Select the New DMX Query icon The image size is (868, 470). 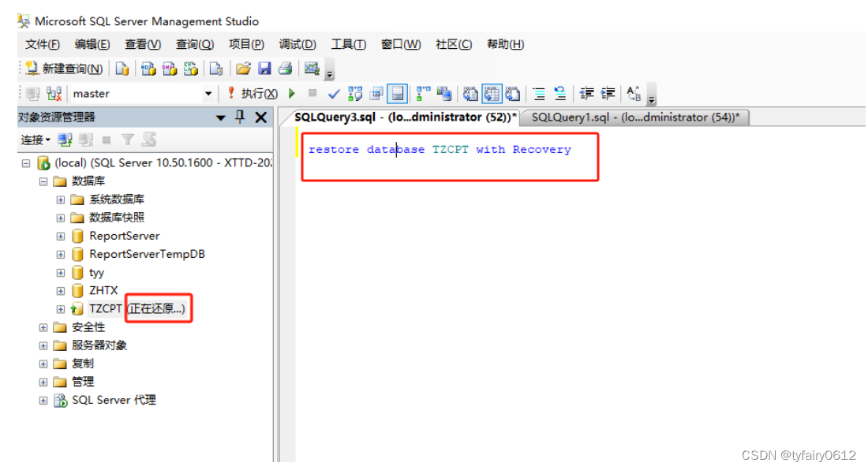(x=170, y=69)
